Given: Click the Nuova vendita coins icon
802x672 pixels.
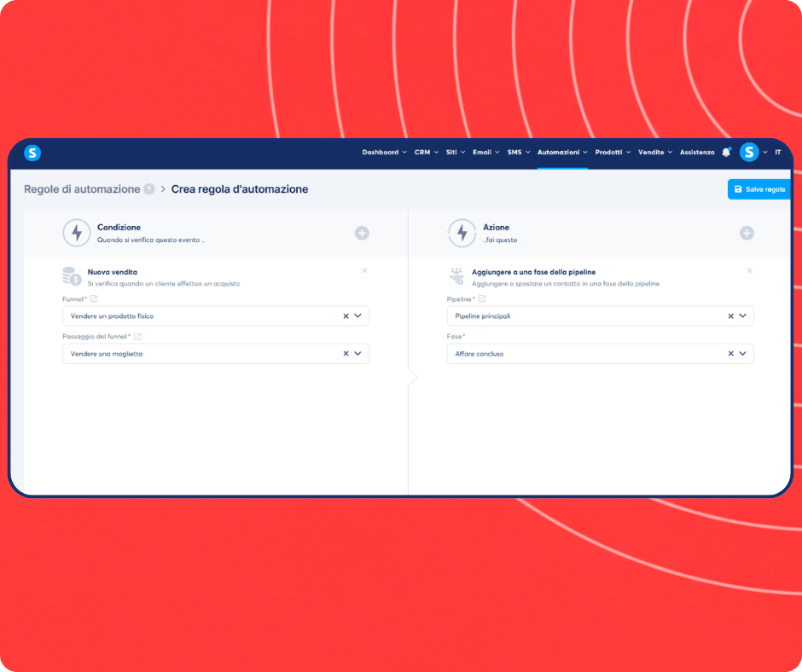Looking at the screenshot, I should (x=72, y=276).
